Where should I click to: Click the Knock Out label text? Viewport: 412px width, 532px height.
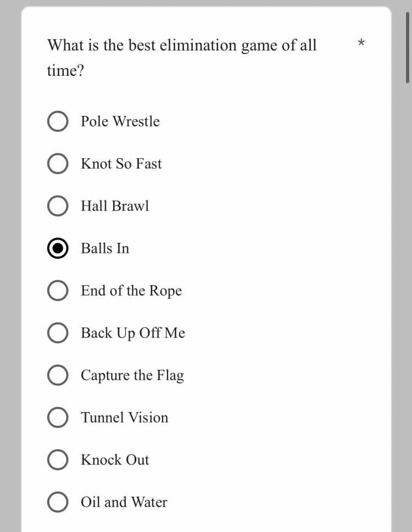[115, 460]
